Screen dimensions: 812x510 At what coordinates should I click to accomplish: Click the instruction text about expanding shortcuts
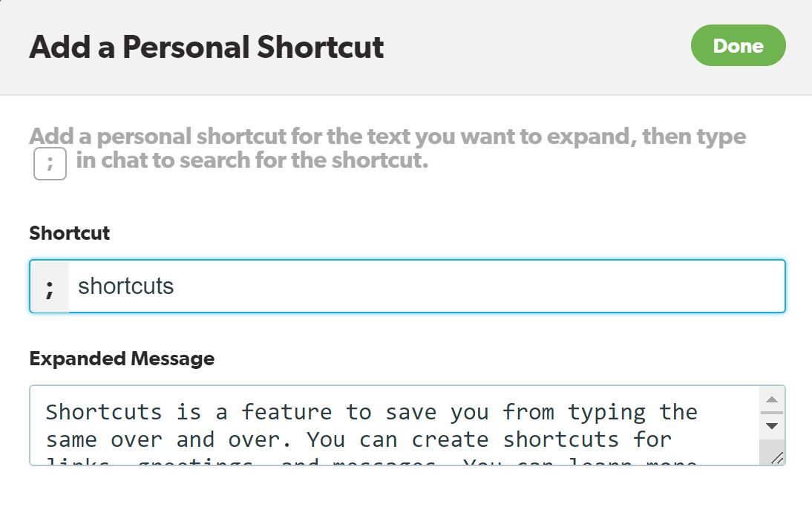(x=386, y=136)
